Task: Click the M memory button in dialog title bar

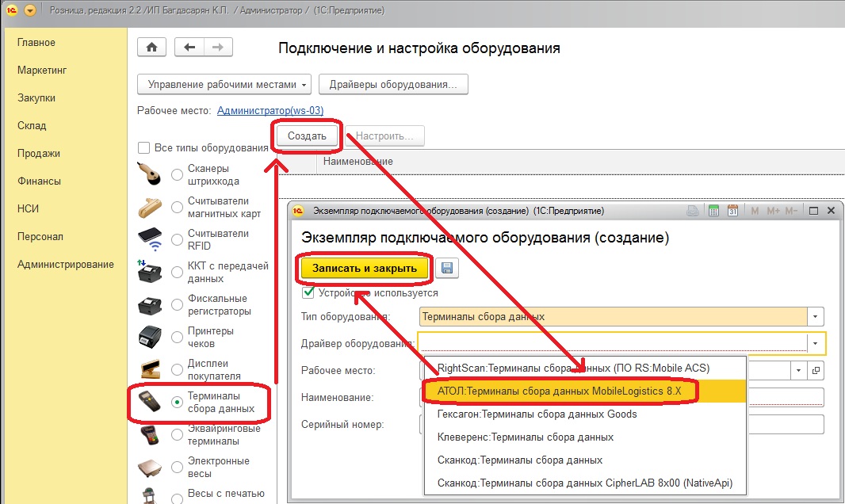Action: click(x=755, y=211)
